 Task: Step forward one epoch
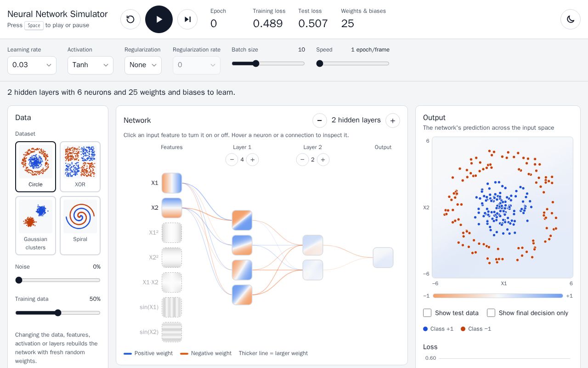pyautogui.click(x=187, y=19)
